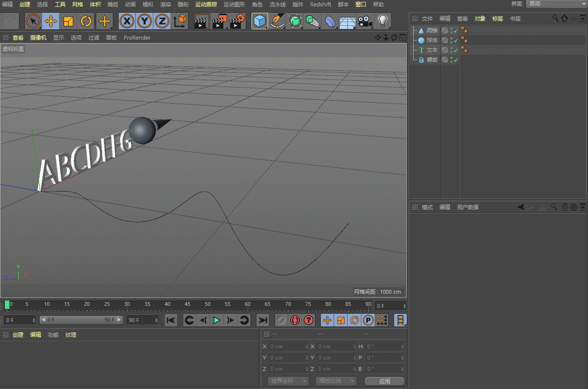The image size is (588, 389).
Task: Click the timeline preview range slider bar
Action: click(x=81, y=320)
